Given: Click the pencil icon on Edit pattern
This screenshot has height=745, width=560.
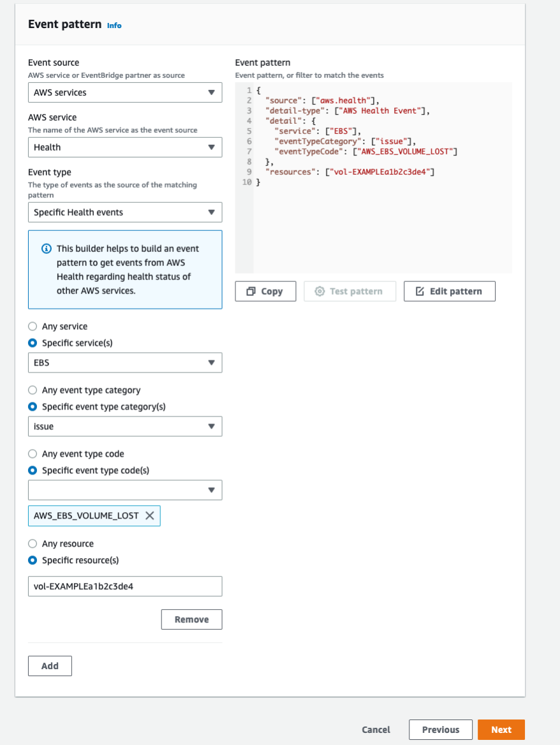Looking at the screenshot, I should [419, 291].
